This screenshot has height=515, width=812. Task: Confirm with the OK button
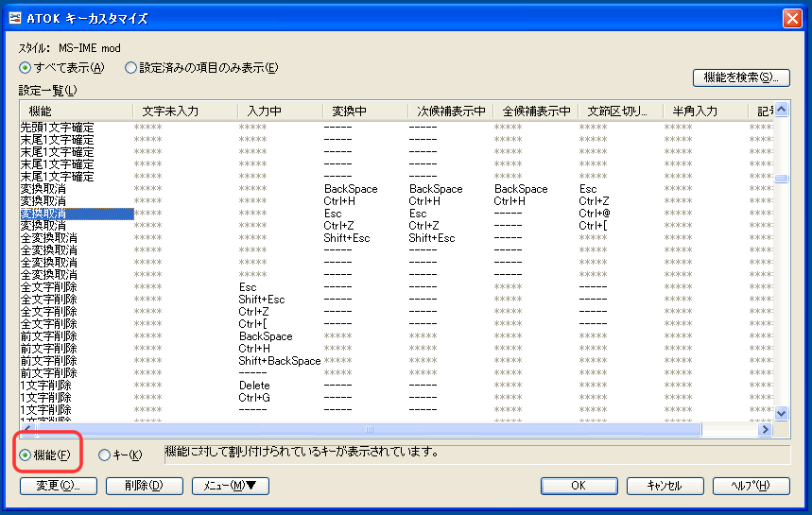[x=579, y=486]
